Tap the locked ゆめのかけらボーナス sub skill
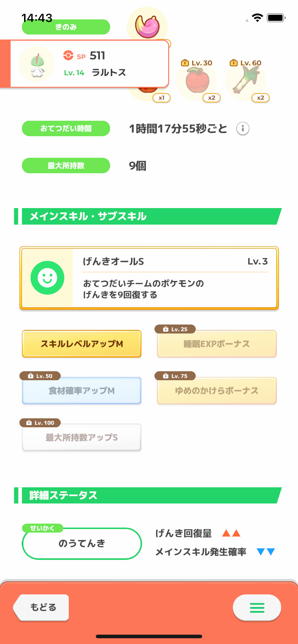 (x=217, y=391)
